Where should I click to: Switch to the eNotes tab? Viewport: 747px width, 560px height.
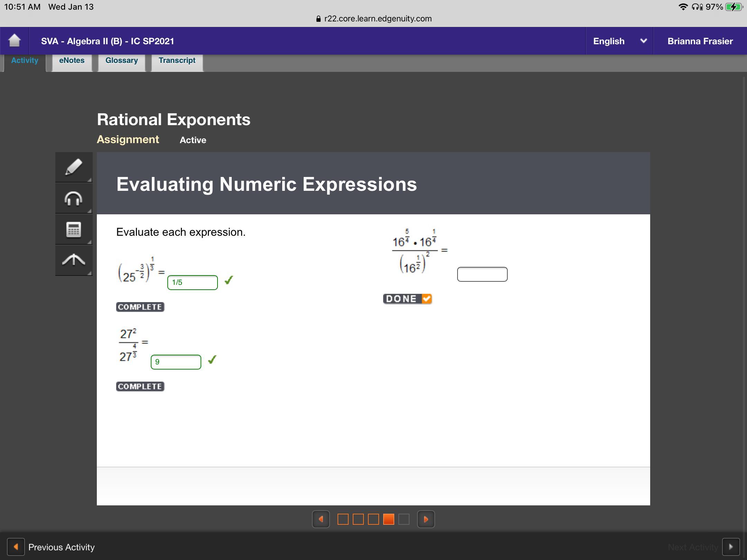coord(72,60)
